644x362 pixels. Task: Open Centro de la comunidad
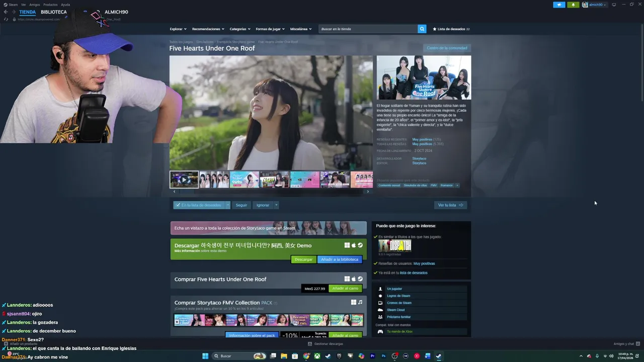[447, 48]
